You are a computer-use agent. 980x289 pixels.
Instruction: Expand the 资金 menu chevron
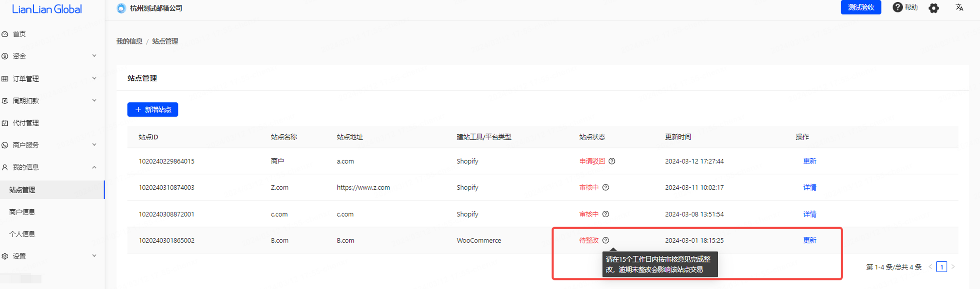94,56
